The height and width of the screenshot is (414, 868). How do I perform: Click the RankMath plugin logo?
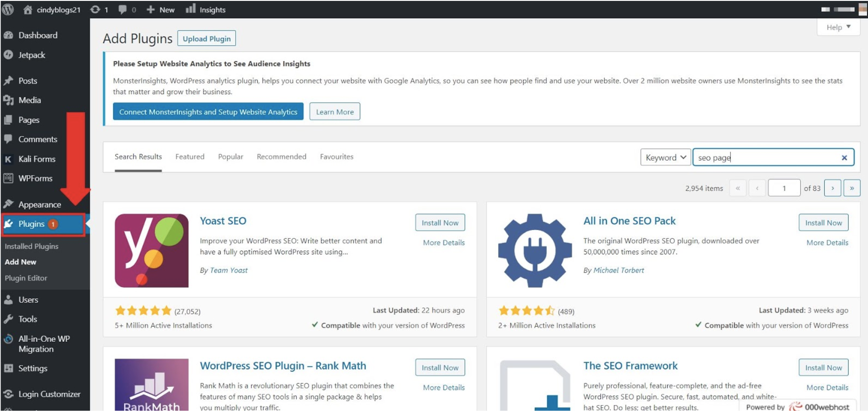click(152, 385)
